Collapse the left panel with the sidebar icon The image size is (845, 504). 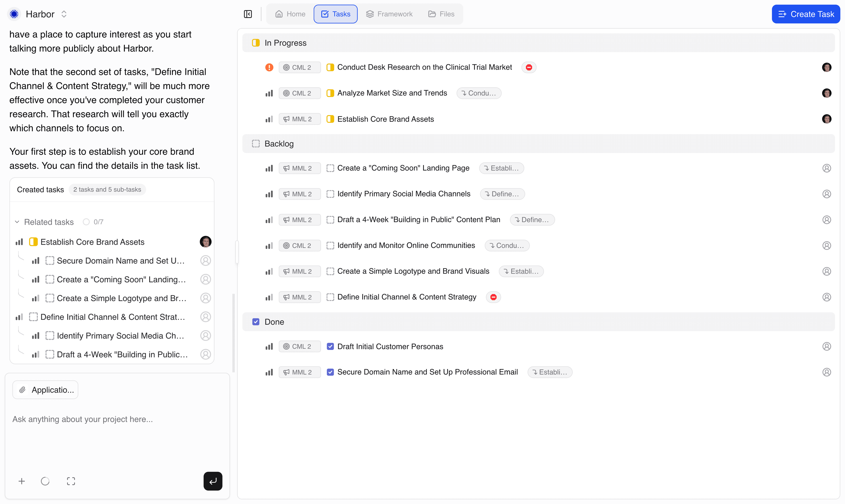tap(248, 14)
